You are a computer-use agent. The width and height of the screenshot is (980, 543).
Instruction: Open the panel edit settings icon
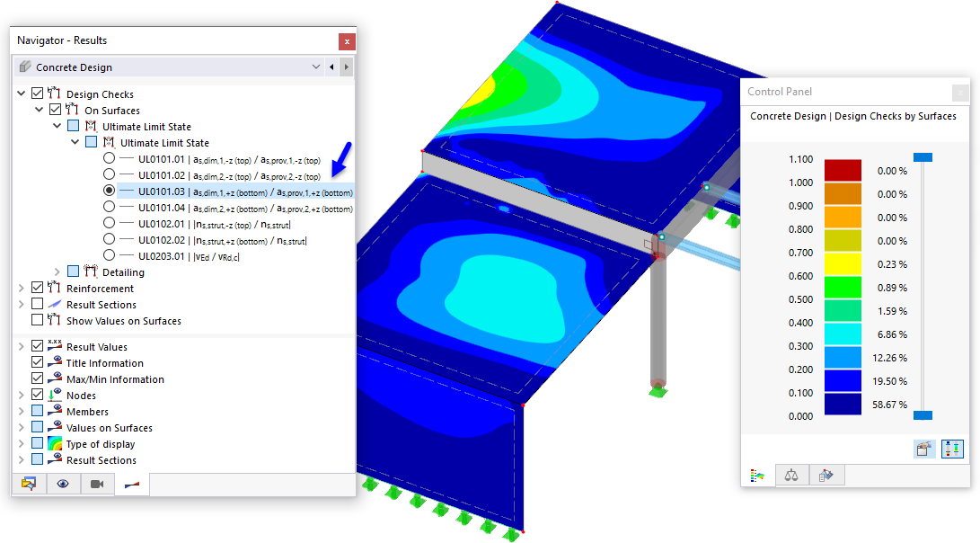923,449
